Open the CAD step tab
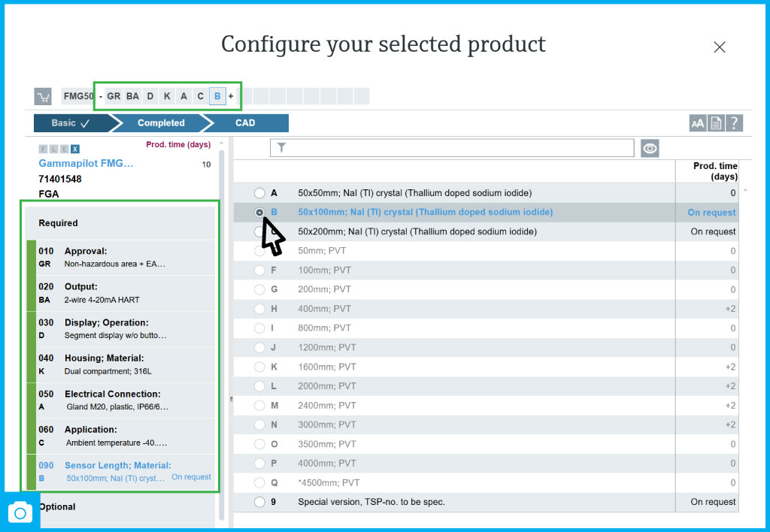Image resolution: width=770 pixels, height=532 pixels. (245, 123)
